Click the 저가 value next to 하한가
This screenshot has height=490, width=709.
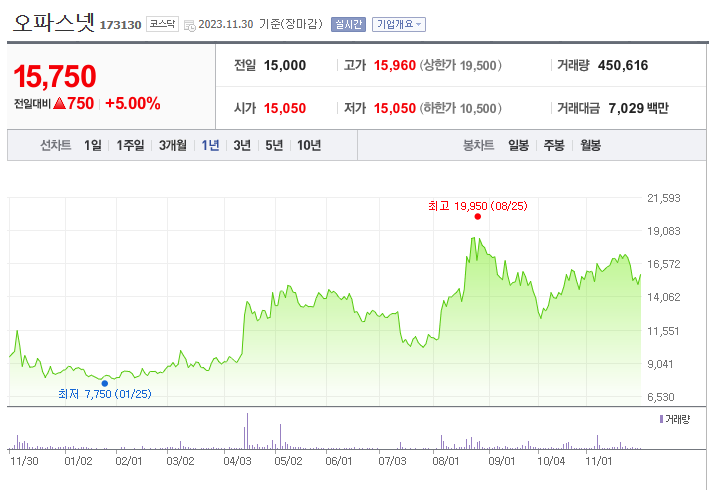[x=395, y=108]
